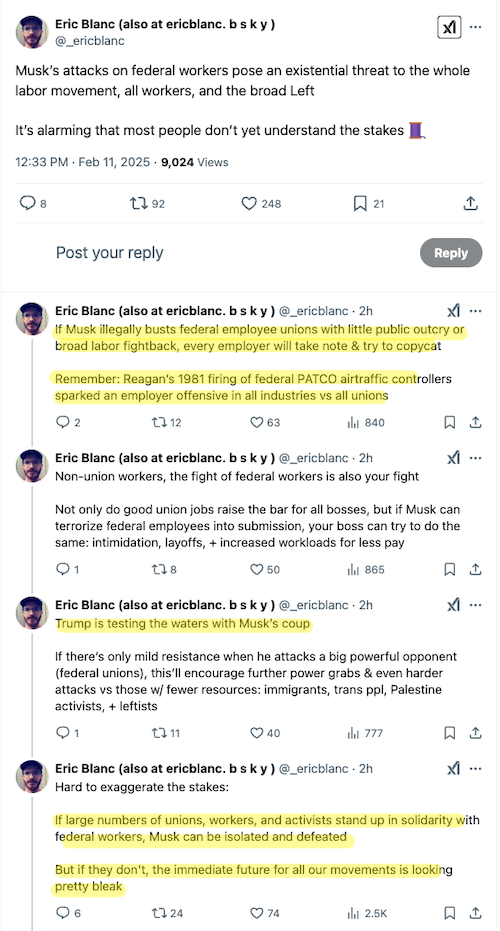Open the main post's three-dot more menu

click(476, 27)
